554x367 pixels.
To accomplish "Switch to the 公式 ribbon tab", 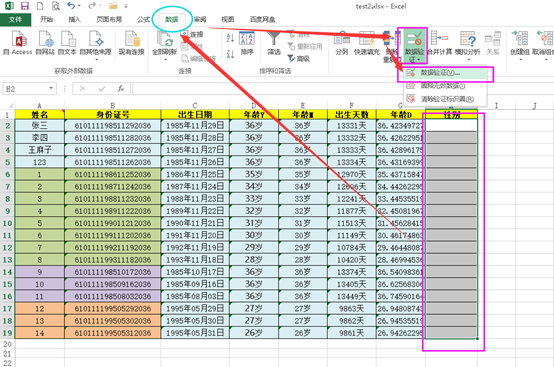I will click(143, 19).
